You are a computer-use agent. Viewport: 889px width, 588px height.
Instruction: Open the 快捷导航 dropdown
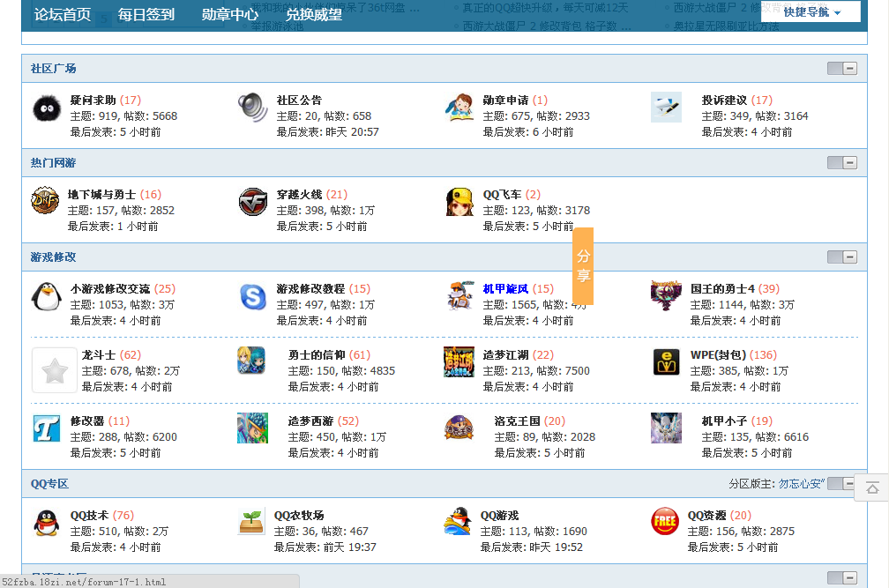[811, 12]
